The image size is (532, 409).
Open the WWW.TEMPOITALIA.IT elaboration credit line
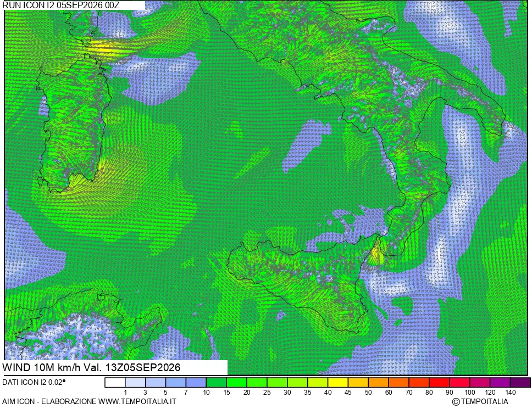[x=89, y=401]
